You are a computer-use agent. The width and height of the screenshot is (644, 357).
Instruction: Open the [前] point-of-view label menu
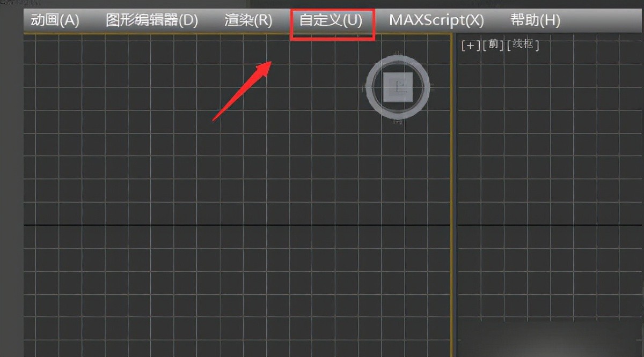493,46
